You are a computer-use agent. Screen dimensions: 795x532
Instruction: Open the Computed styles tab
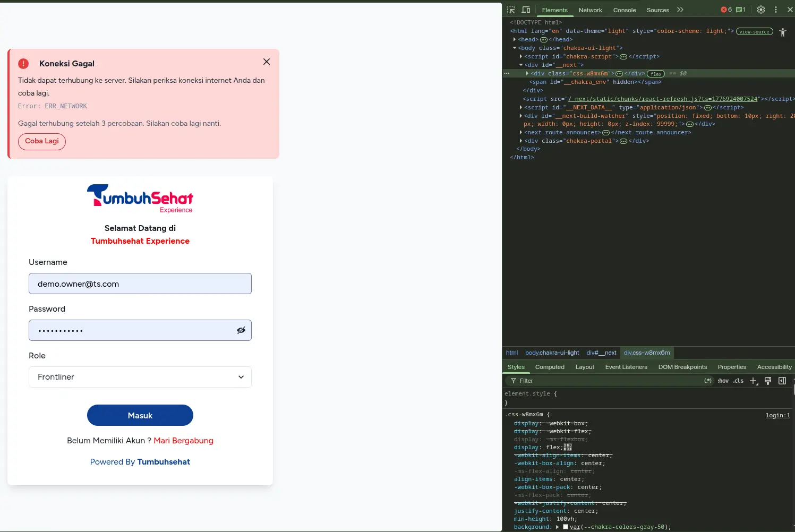click(550, 367)
